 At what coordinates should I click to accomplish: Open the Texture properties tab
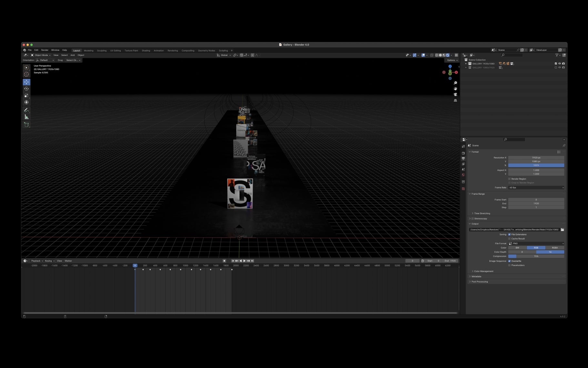[463, 189]
